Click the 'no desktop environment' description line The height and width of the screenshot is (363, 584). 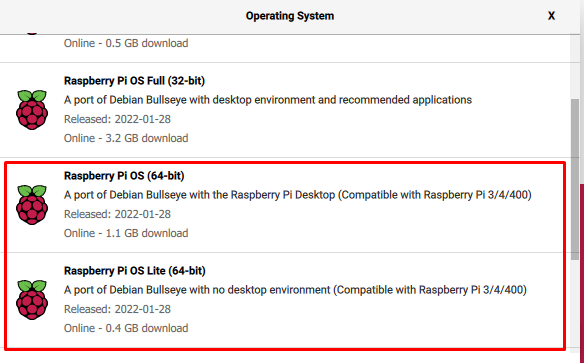(x=295, y=290)
